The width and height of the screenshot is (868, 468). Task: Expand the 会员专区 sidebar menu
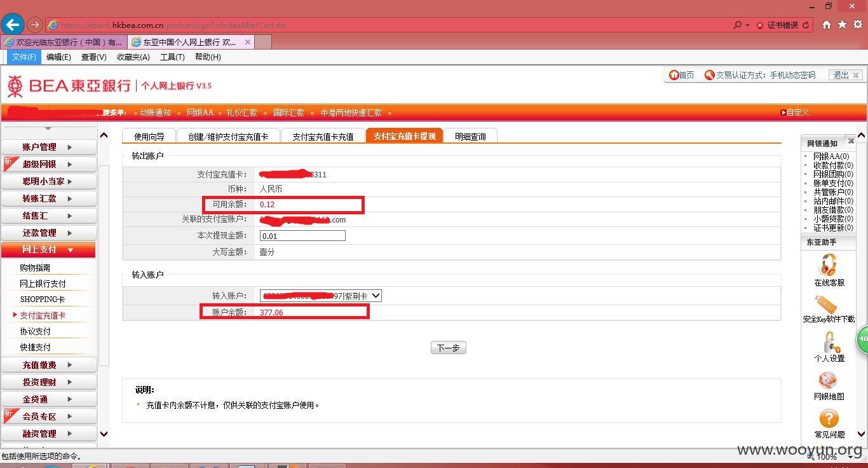[48, 416]
